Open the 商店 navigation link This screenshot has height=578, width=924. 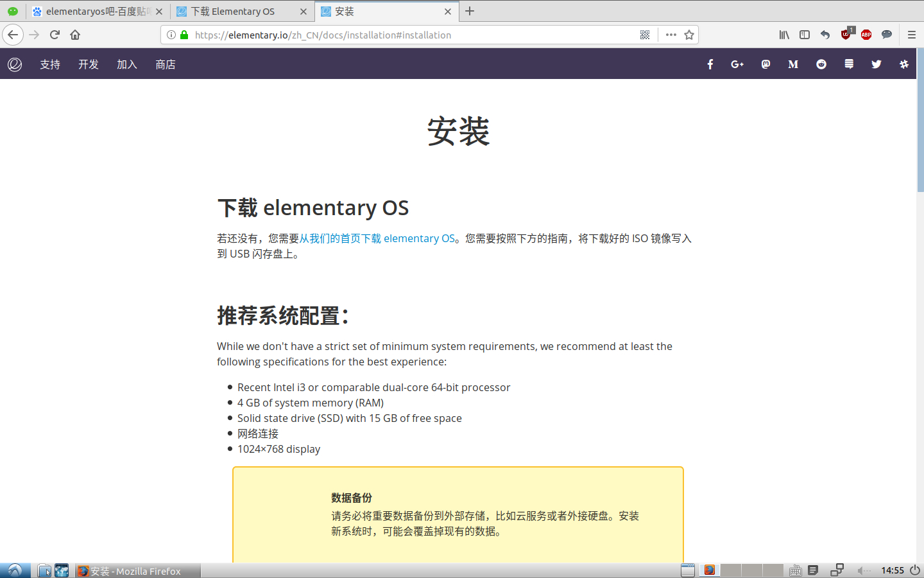click(166, 64)
